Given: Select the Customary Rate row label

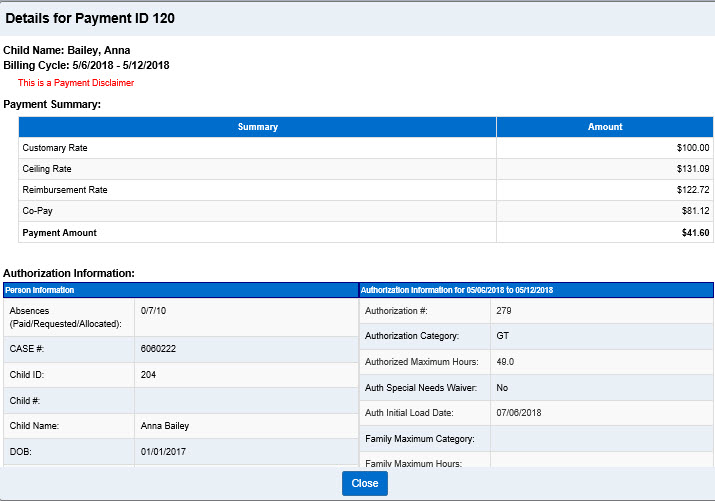Looking at the screenshot, I should (x=55, y=148).
